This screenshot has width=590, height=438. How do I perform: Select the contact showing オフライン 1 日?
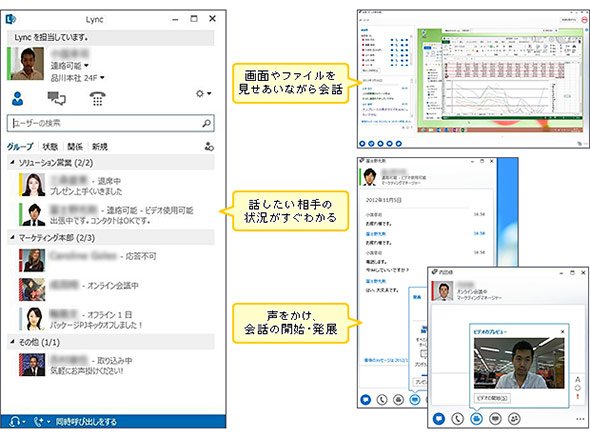coord(111,319)
